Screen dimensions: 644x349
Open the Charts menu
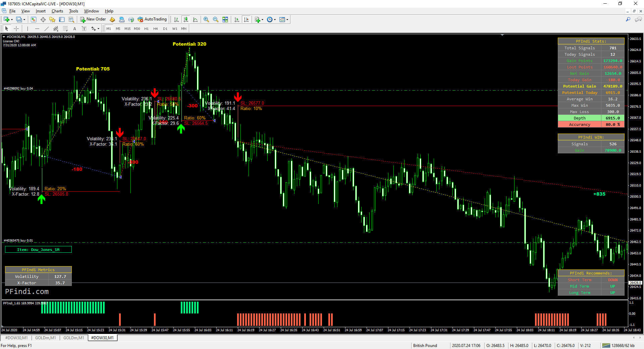coord(57,11)
